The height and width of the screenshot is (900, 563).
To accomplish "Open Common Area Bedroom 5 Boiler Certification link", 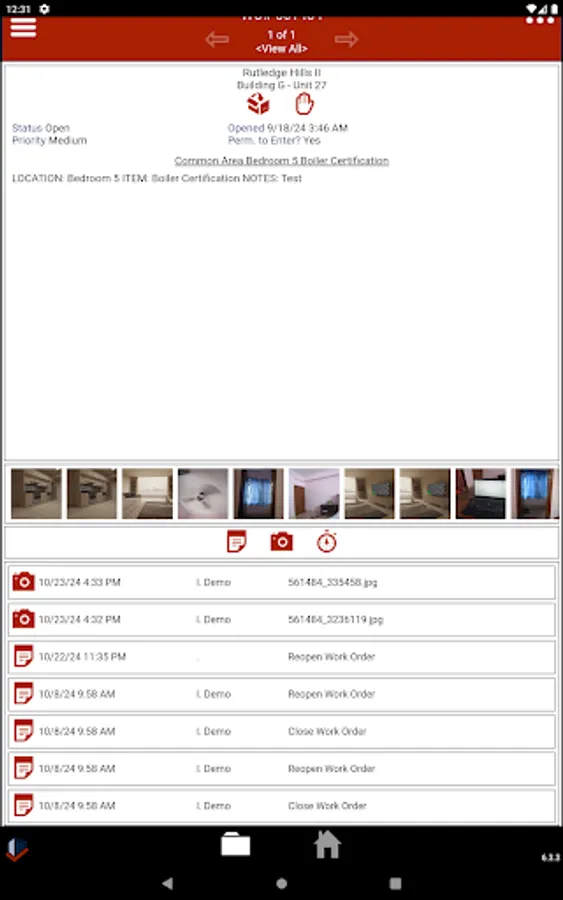I will point(281,161).
